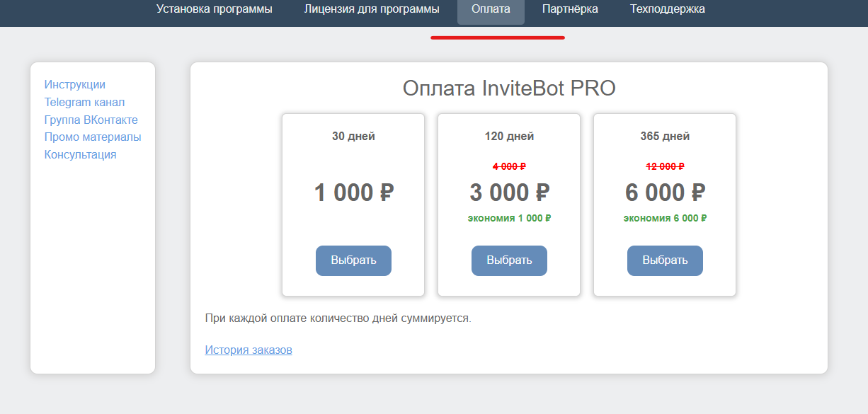Image resolution: width=868 pixels, height=414 pixels.
Task: Click the экономия 1 000 ₽ label
Action: point(509,218)
